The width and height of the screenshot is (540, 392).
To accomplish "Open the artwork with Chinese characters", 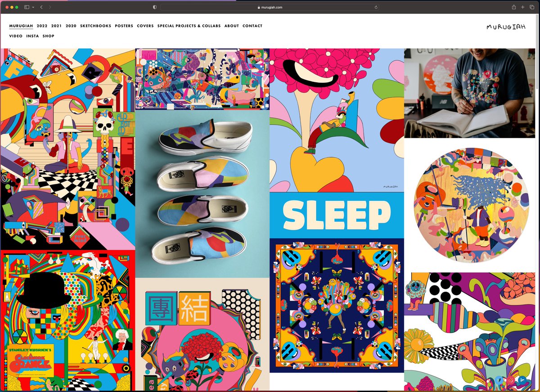I will (202, 334).
